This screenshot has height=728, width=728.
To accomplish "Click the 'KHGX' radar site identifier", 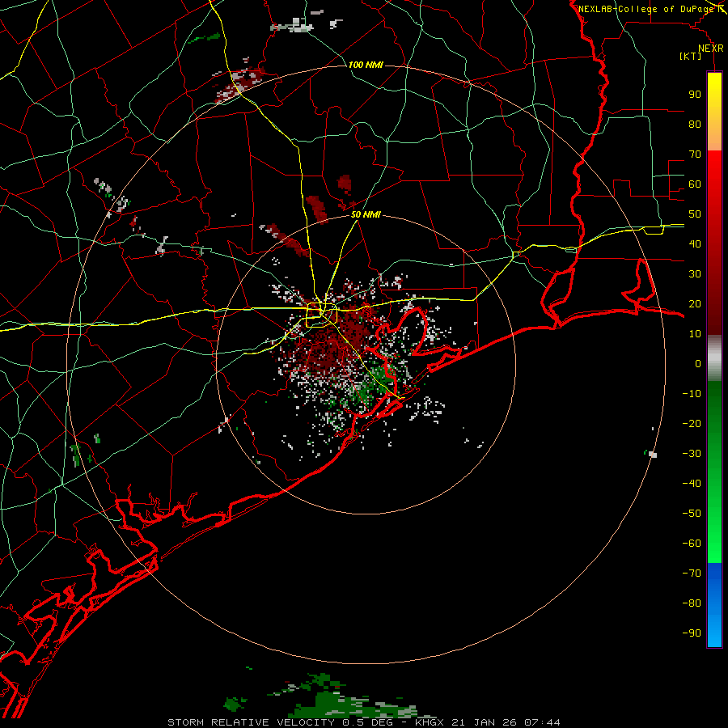I will [430, 722].
